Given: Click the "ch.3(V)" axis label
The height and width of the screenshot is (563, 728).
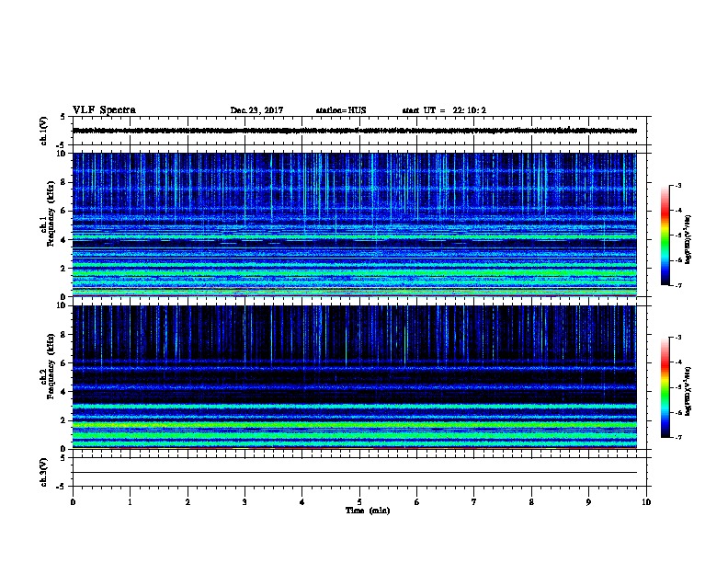Looking at the screenshot, I should coord(44,472).
